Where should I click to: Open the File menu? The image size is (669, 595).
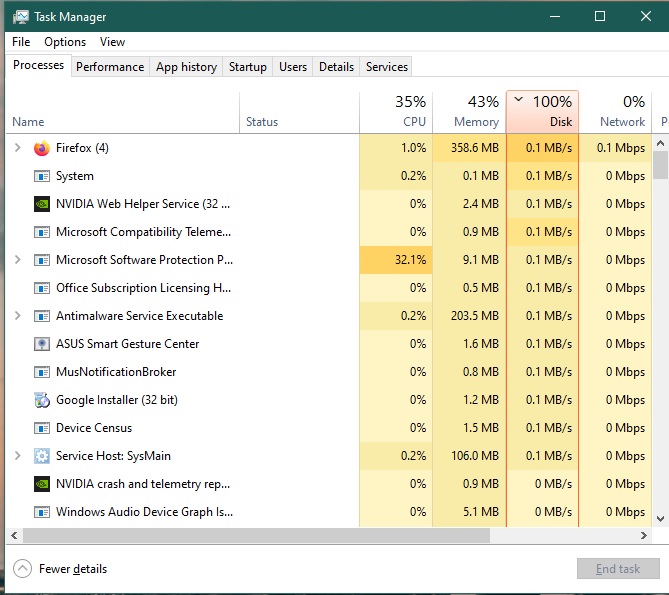21,42
